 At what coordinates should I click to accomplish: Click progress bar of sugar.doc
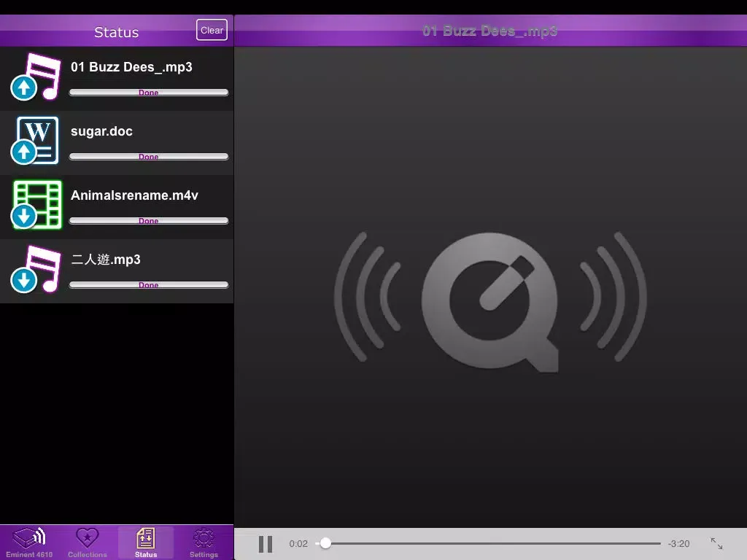[x=149, y=157]
